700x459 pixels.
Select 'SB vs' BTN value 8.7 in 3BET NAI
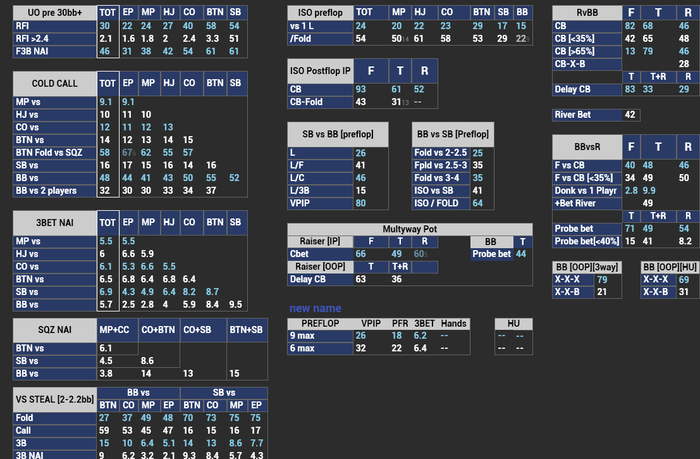(x=212, y=292)
